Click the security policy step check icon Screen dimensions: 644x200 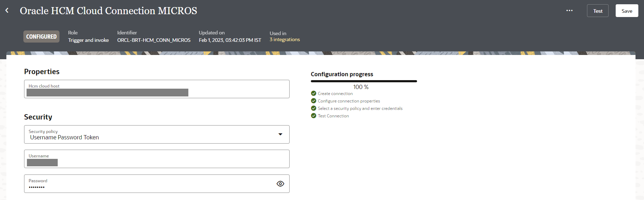(313, 108)
